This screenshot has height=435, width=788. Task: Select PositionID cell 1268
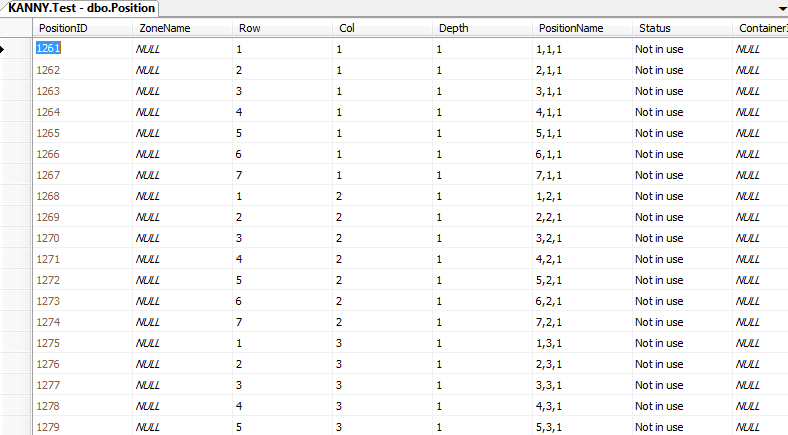pyautogui.click(x=82, y=196)
